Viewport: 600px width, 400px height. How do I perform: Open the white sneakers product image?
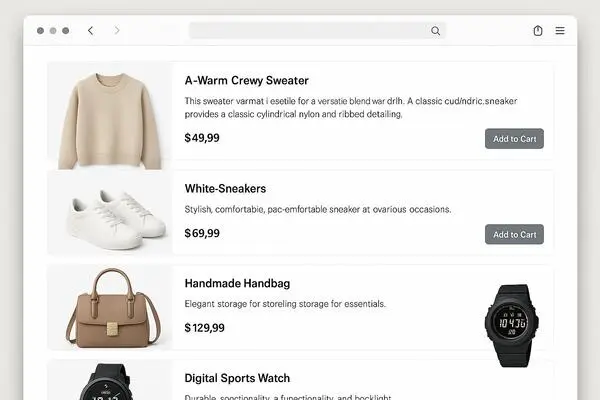110,213
